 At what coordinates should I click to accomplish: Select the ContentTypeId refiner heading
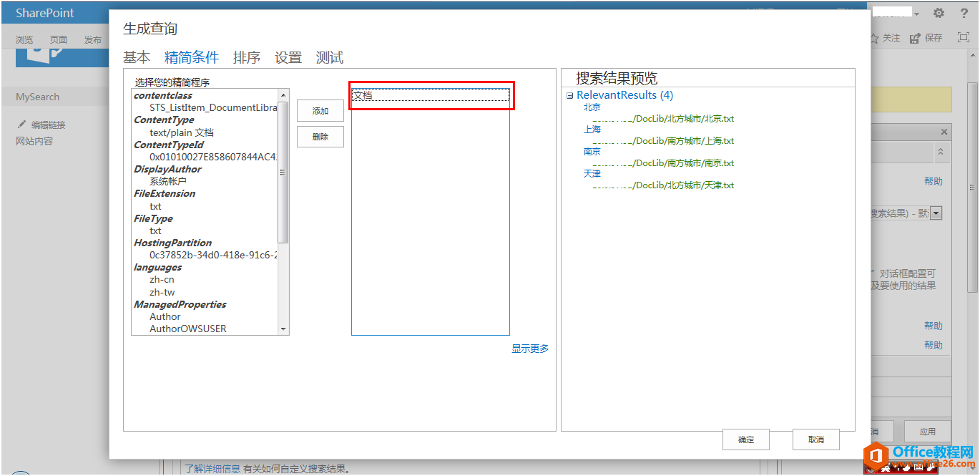pos(169,145)
